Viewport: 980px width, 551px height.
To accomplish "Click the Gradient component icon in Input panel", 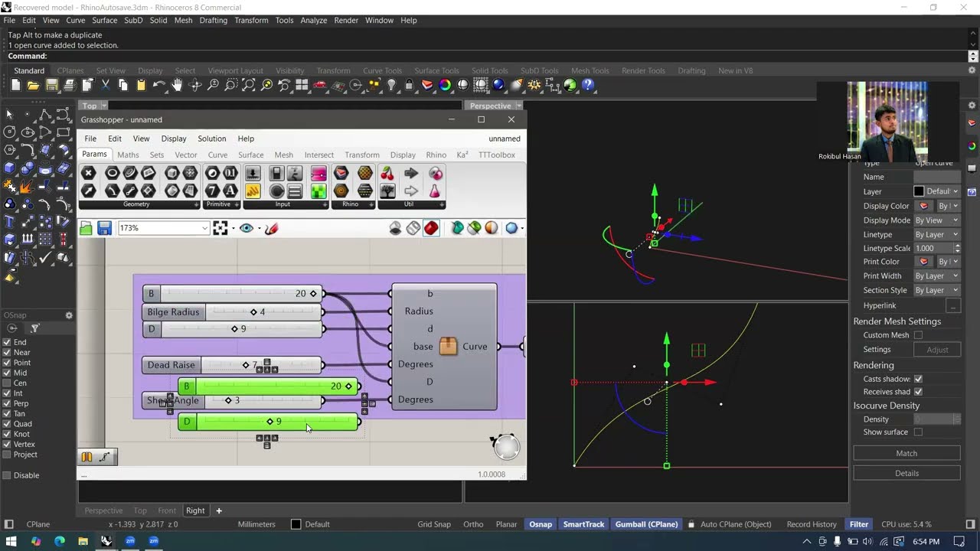I will (318, 174).
